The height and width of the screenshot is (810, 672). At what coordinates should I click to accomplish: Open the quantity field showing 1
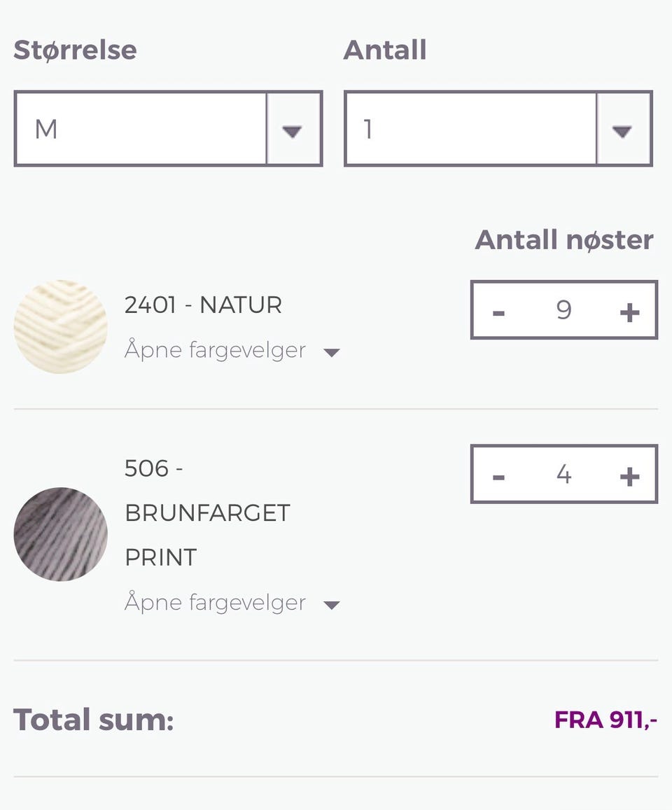tap(470, 130)
